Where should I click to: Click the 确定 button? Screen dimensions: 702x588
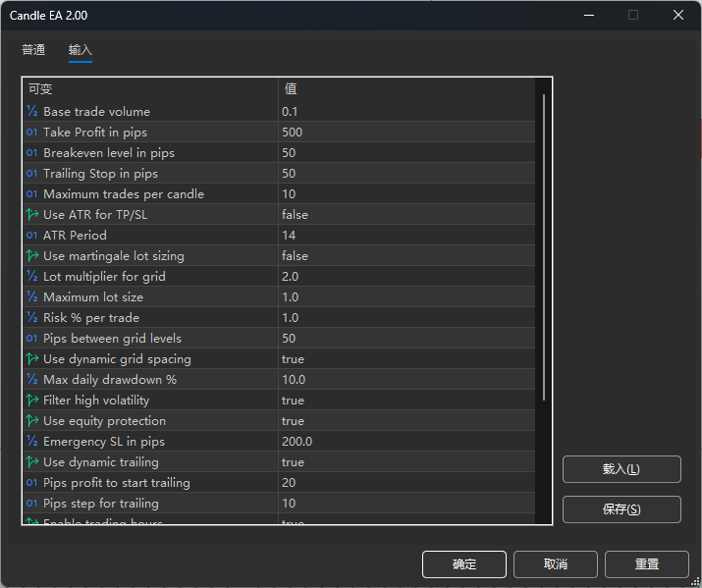tap(463, 564)
